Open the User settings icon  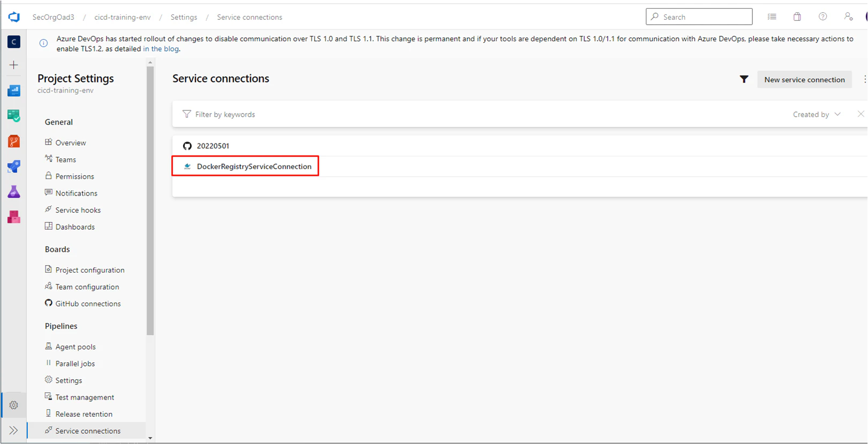coord(848,17)
